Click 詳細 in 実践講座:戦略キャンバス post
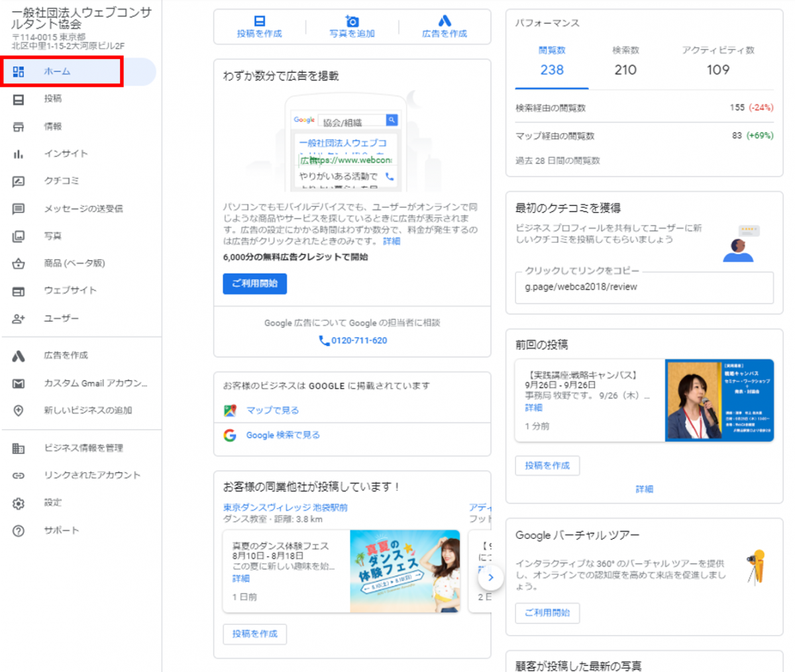The height and width of the screenshot is (672, 795). click(x=533, y=408)
